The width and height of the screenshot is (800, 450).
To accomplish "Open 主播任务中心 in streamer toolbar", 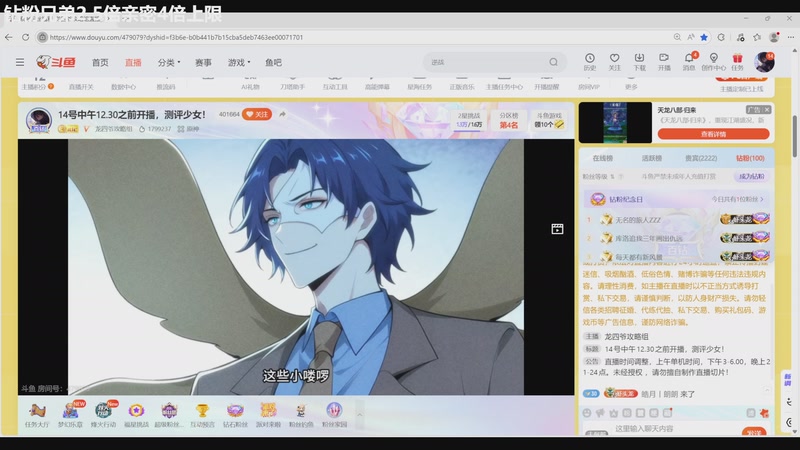I will [504, 87].
